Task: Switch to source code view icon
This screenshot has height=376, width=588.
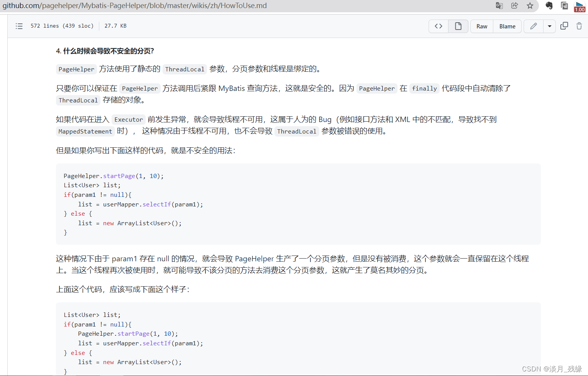Action: (439, 26)
